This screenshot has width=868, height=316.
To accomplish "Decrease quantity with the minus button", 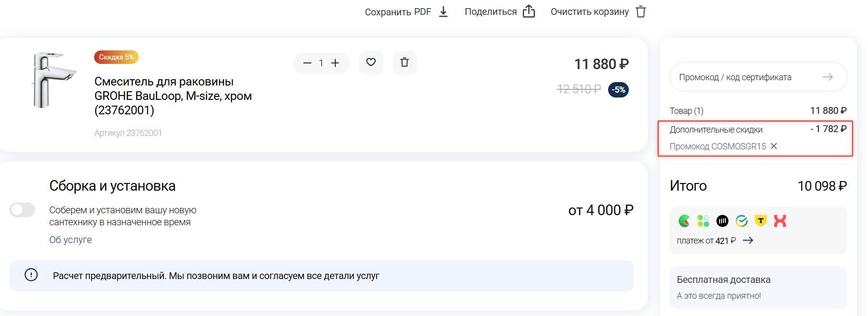I will click(x=307, y=63).
